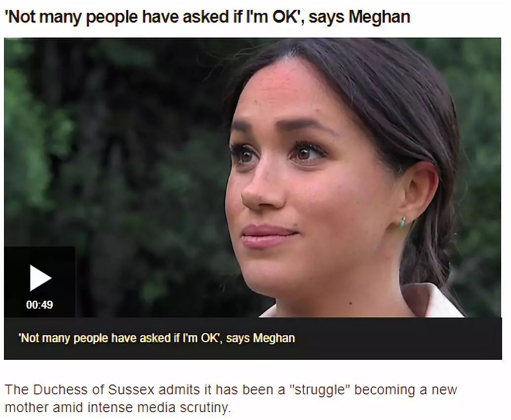Click 'The Duchess of Sussex' in the description
This screenshot has width=511, height=420.
(79, 389)
